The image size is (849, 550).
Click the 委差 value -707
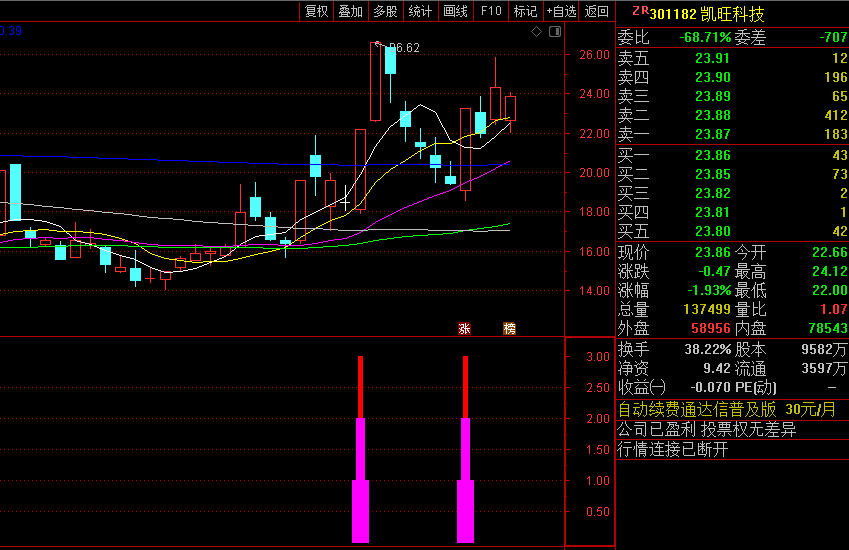pos(833,37)
